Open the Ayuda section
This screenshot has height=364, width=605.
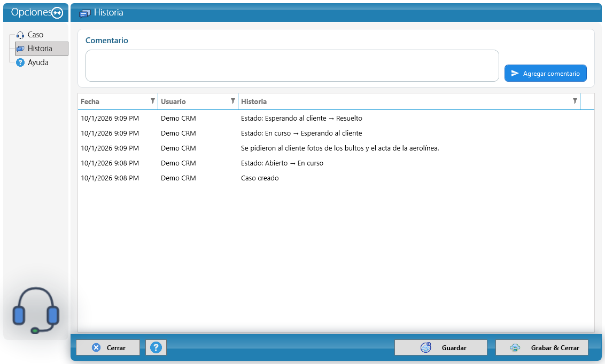pos(38,62)
